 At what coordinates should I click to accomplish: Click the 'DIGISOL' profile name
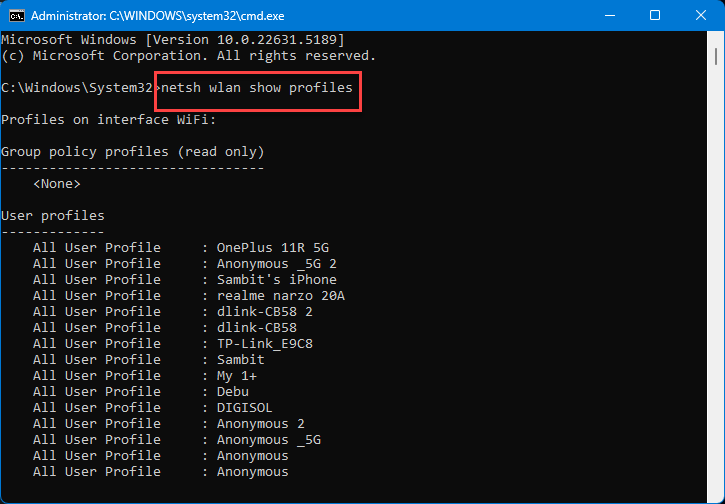coord(245,408)
